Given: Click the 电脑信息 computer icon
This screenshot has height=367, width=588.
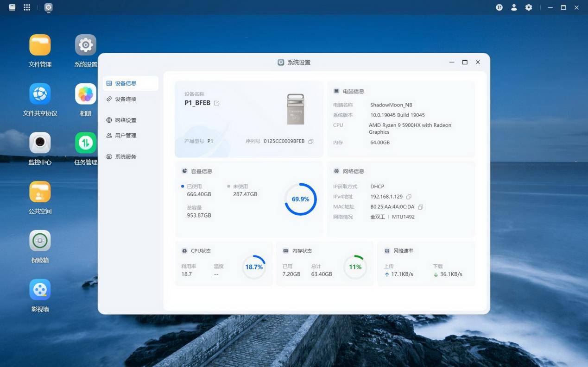Looking at the screenshot, I should pos(336,91).
